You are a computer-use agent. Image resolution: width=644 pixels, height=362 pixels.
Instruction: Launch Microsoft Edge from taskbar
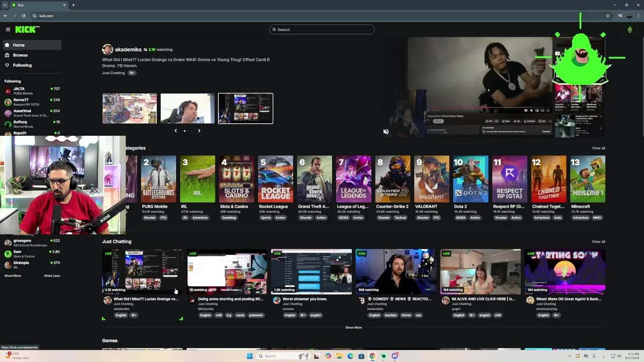point(350,356)
